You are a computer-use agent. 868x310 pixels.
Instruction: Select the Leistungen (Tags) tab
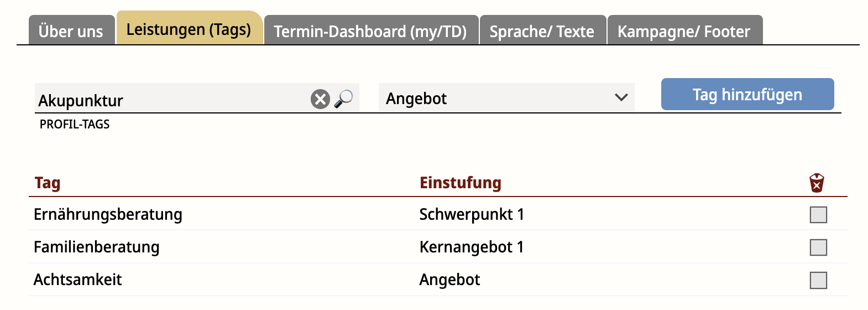click(189, 28)
